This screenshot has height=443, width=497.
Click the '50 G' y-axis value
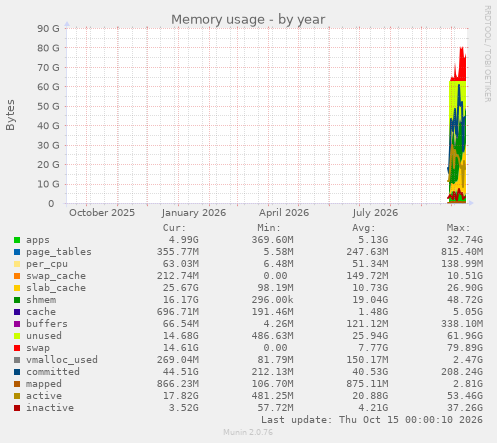[x=48, y=107]
